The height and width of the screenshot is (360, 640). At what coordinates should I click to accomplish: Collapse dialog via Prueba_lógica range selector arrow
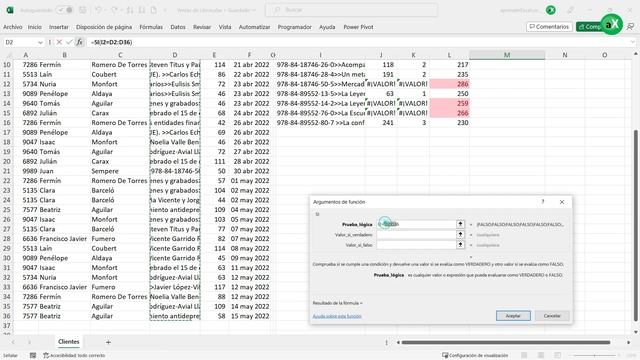(x=460, y=224)
